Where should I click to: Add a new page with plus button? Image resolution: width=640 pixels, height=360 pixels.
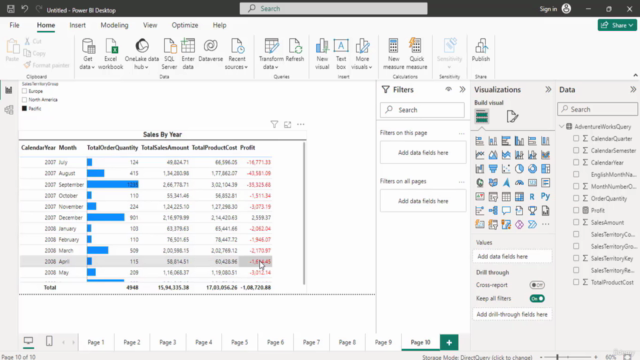[449, 342]
